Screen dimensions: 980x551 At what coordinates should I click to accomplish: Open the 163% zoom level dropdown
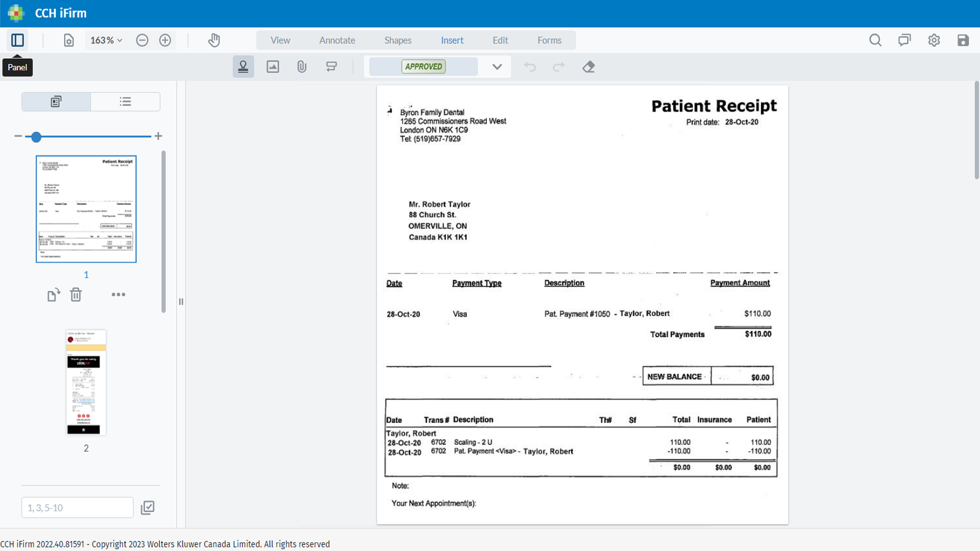(106, 40)
